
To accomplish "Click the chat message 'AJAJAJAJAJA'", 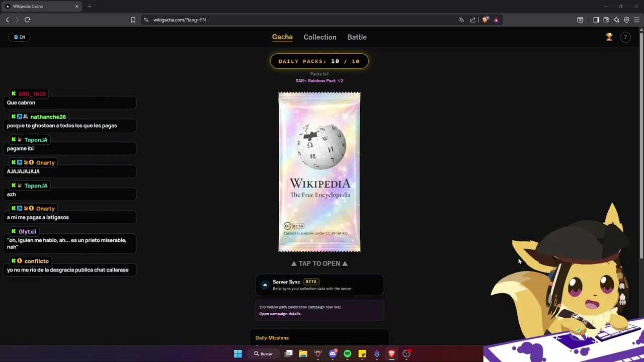I will pos(23,171).
